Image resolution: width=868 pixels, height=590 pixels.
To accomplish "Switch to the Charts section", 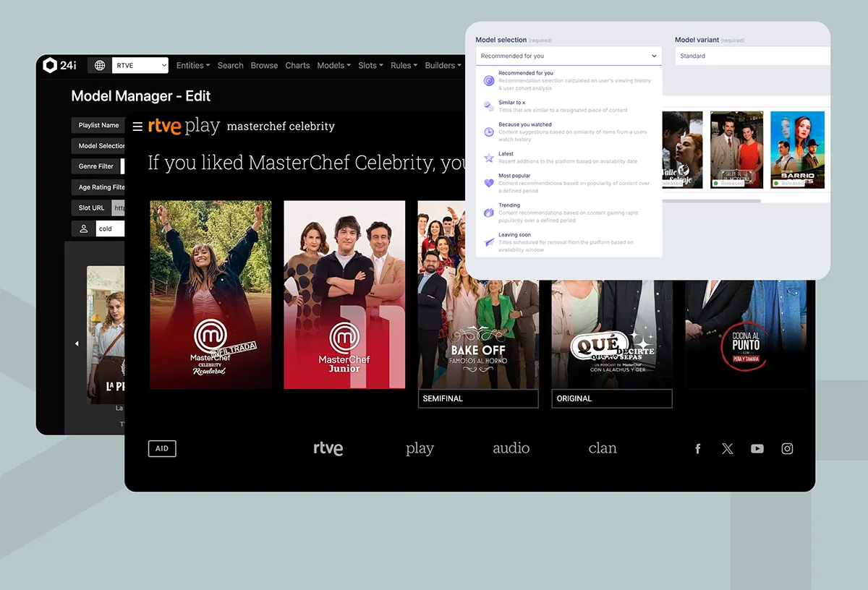I will point(297,65).
